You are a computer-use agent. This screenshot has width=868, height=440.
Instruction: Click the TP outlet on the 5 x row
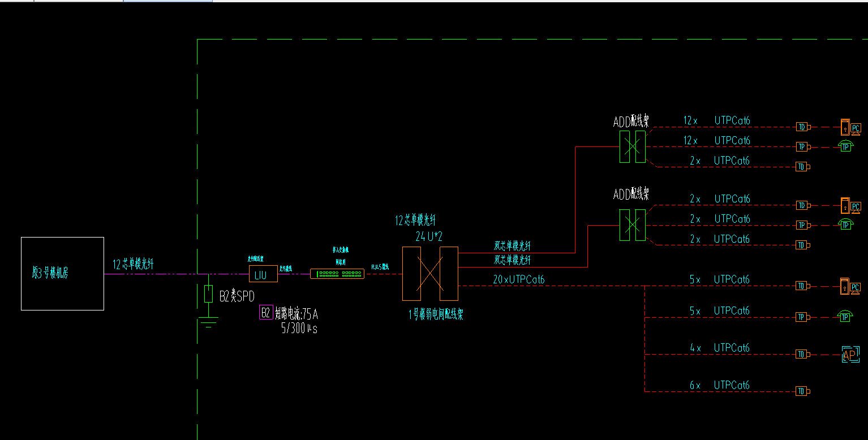point(803,317)
